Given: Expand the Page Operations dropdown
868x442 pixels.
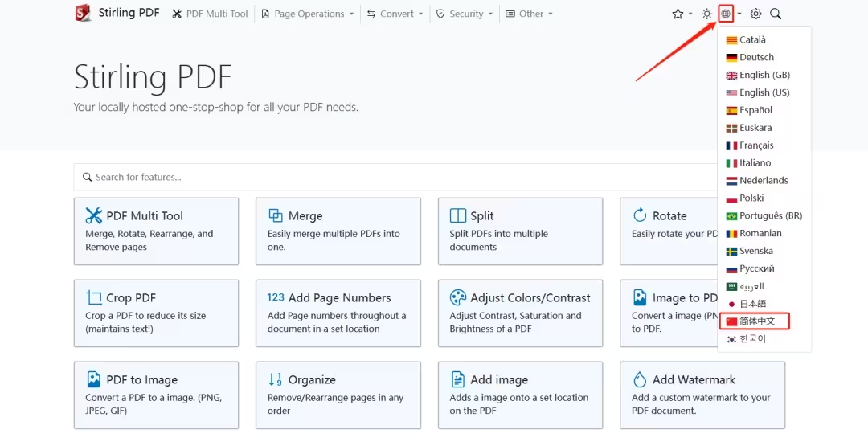Looking at the screenshot, I should 308,14.
